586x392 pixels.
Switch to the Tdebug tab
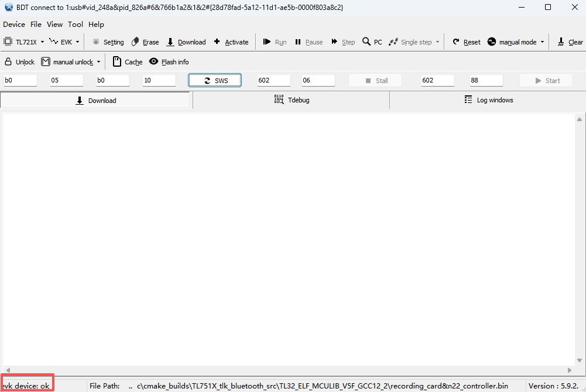(x=292, y=100)
